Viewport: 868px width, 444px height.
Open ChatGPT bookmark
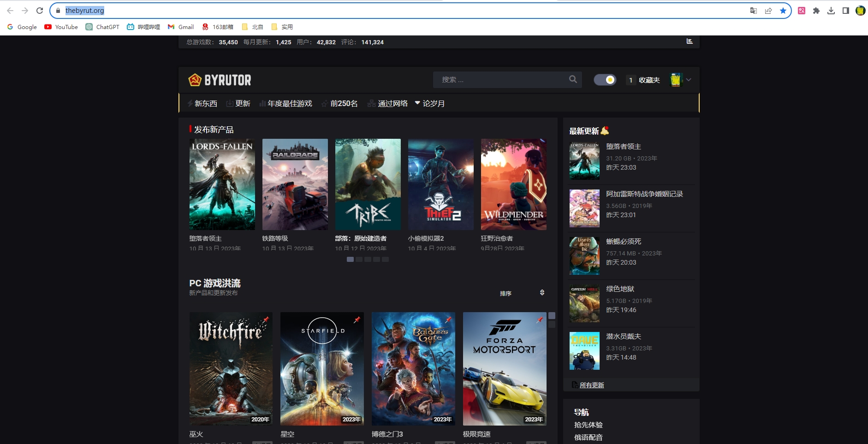click(x=102, y=27)
